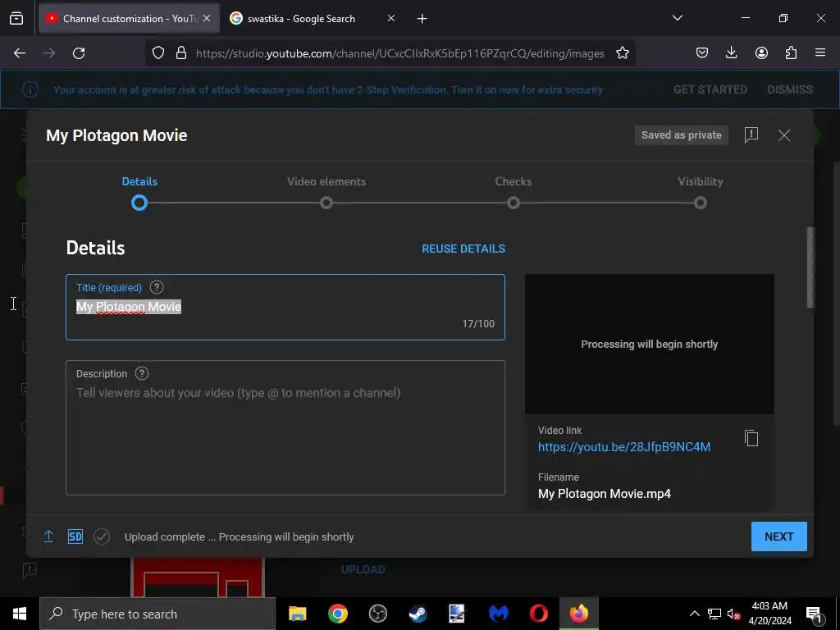The image size is (840, 630).
Task: Click dialog vertical scrollbar
Action: coord(810,267)
